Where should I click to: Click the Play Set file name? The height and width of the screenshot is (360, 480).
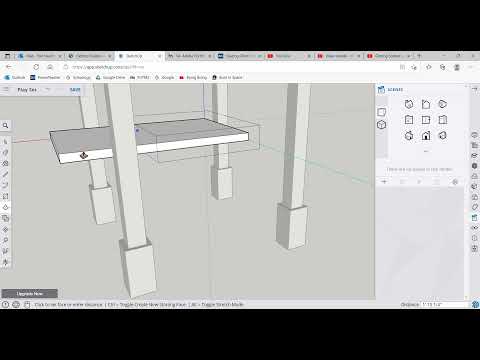point(27,90)
